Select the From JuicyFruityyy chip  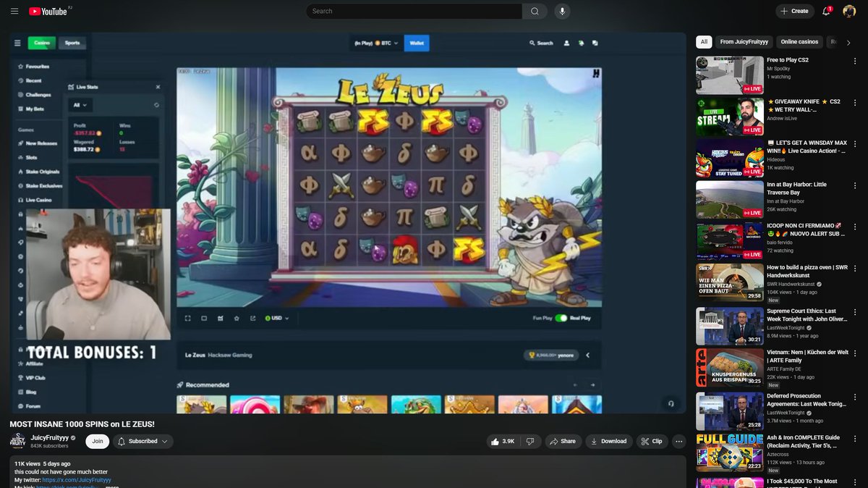tap(744, 42)
